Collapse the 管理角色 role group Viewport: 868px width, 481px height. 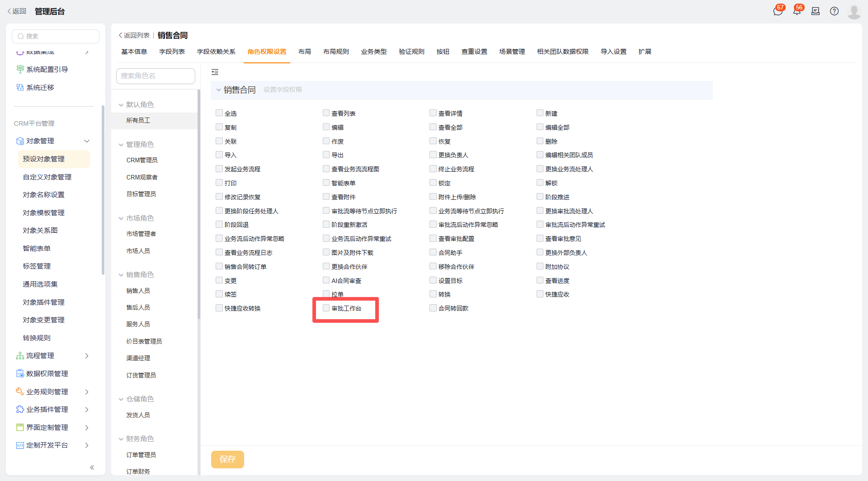[121, 145]
